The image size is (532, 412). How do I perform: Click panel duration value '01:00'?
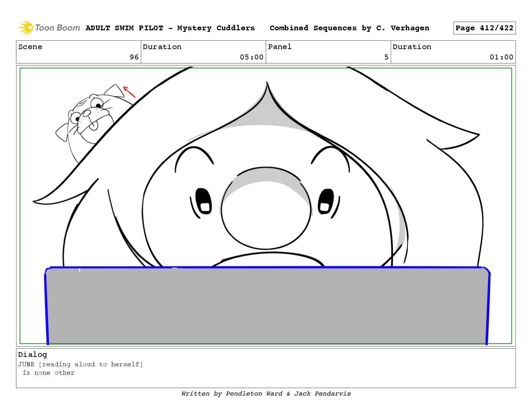[x=501, y=57]
